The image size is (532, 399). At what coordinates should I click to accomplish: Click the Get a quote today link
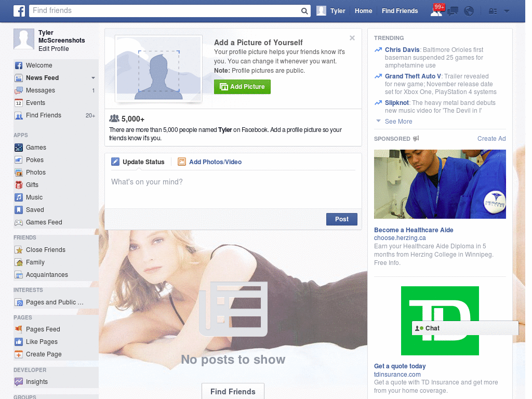click(x=400, y=366)
